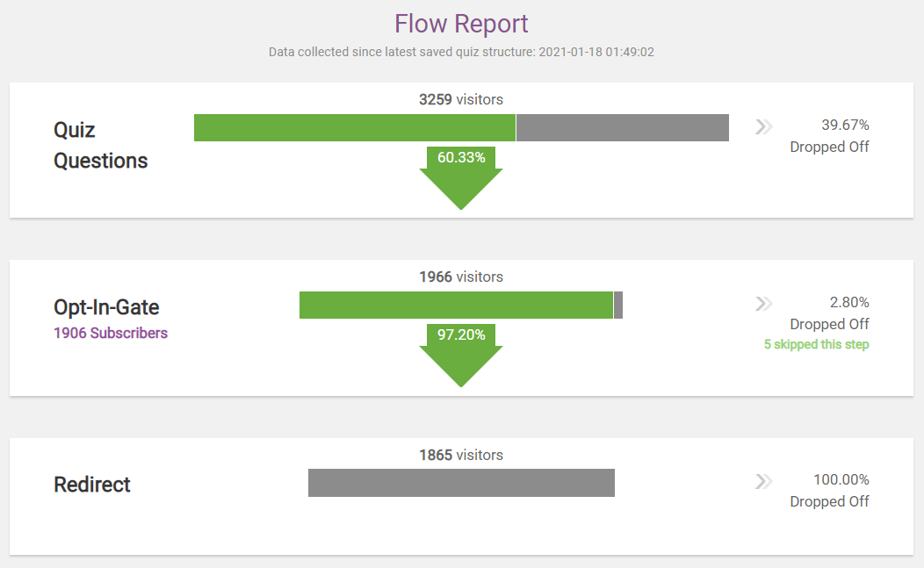Select the Opt-In-Gate step label
Viewport: 924px width, 568px height.
(x=106, y=307)
